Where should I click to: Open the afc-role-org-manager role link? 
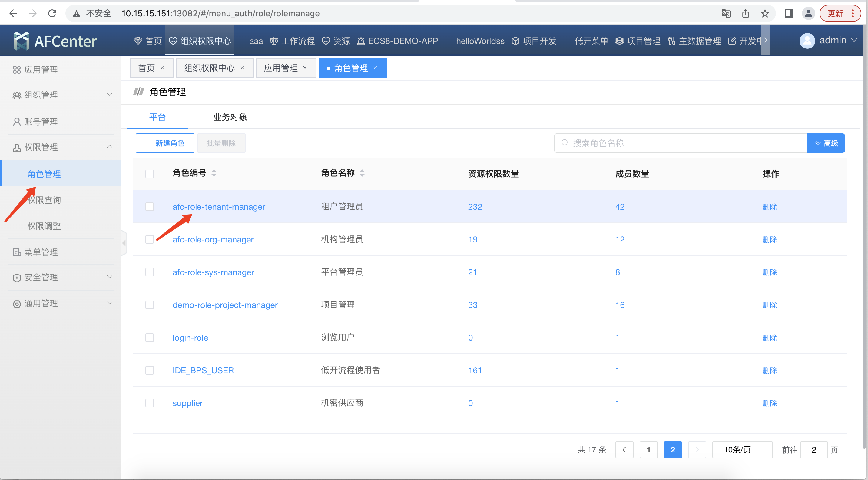tap(213, 239)
